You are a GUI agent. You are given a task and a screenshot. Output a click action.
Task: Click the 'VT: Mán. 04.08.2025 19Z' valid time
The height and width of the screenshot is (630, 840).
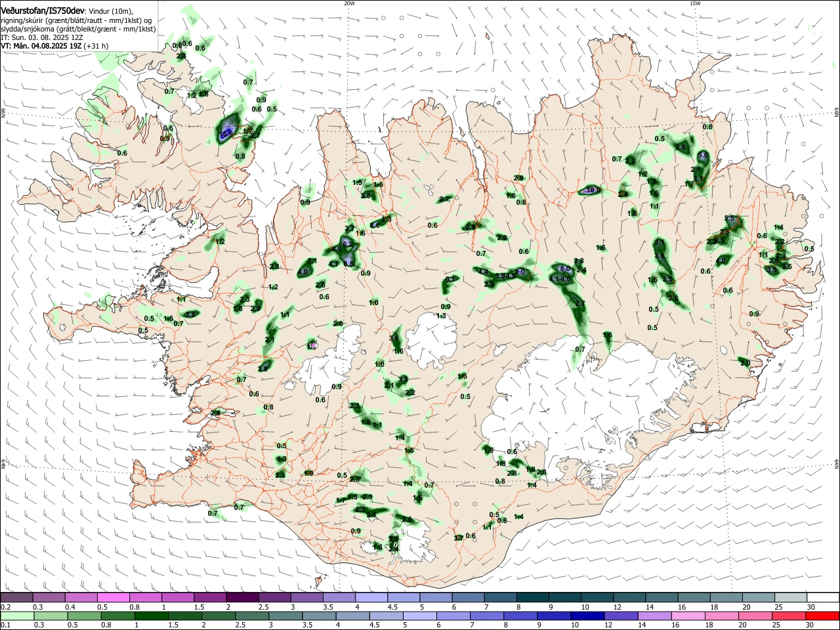pos(41,46)
